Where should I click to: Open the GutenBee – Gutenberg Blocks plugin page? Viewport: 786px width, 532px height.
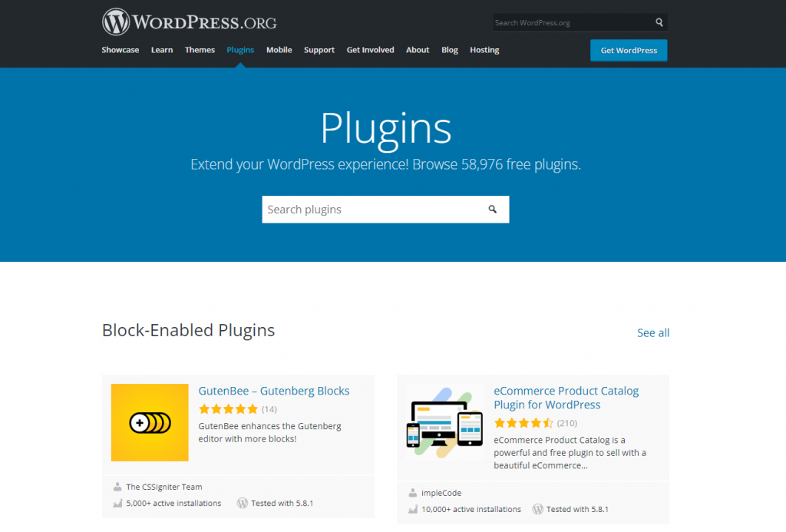click(274, 391)
